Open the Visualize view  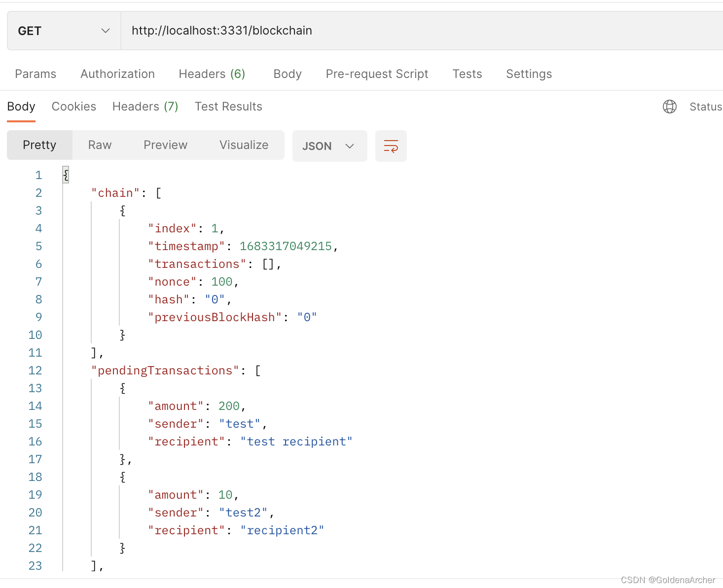tap(244, 145)
